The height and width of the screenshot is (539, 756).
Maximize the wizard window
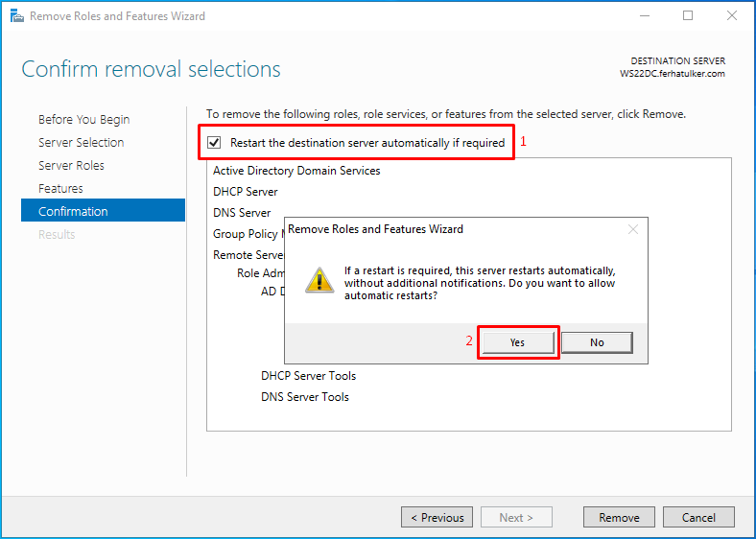tap(688, 15)
